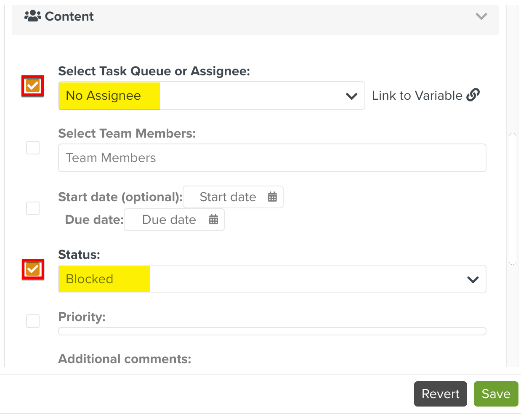Image resolution: width=521 pixels, height=420 pixels.
Task: Click the green Save button
Action: 496,394
